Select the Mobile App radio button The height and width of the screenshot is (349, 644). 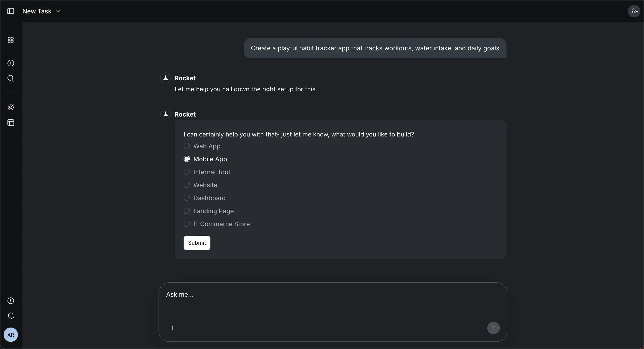click(186, 159)
